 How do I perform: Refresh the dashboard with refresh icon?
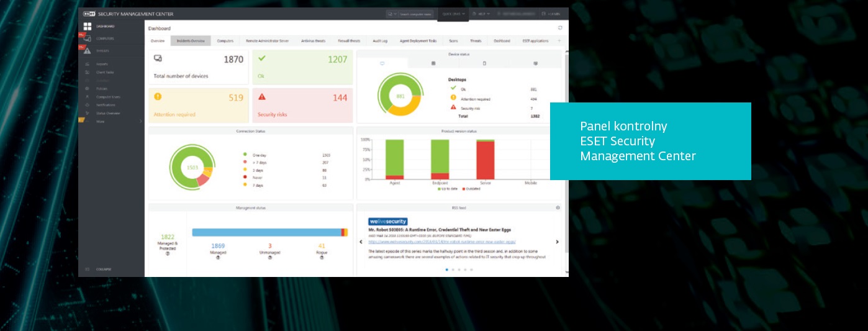coord(560,28)
